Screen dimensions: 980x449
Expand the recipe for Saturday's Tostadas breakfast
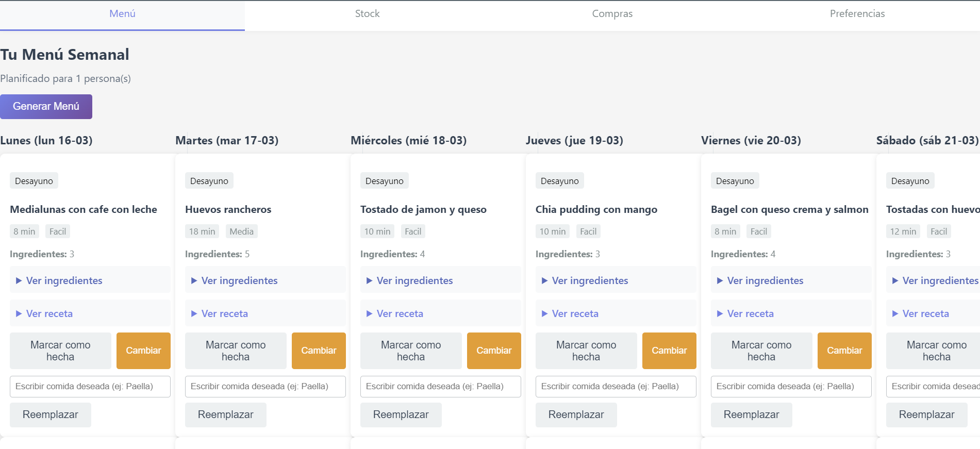(925, 313)
